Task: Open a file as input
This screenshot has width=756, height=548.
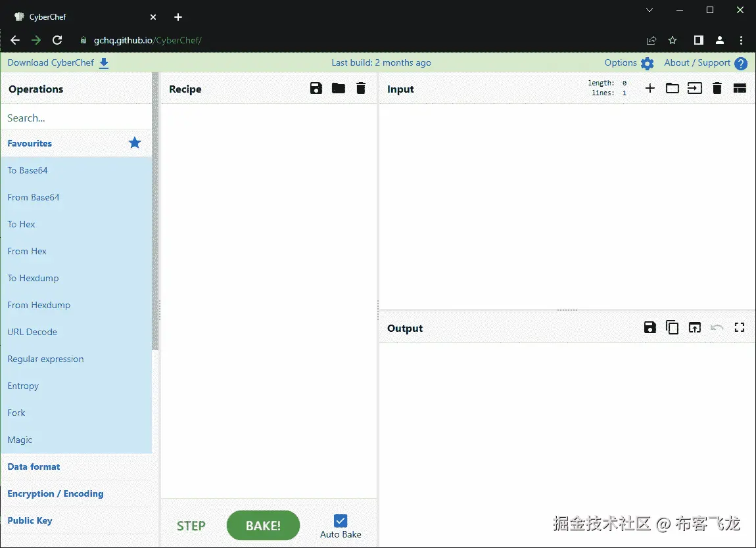Action: click(x=672, y=87)
